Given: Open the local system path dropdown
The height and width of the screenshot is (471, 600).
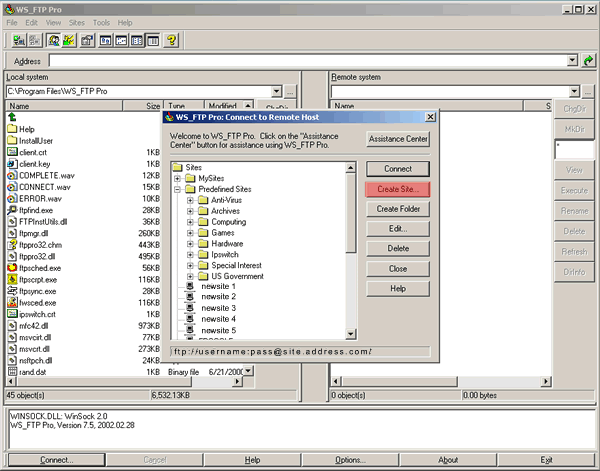Looking at the screenshot, I should coord(276,91).
